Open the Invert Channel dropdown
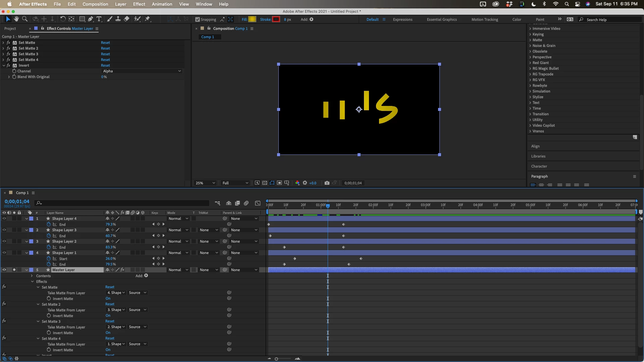Viewport: 644px width, 362px height. [x=142, y=71]
